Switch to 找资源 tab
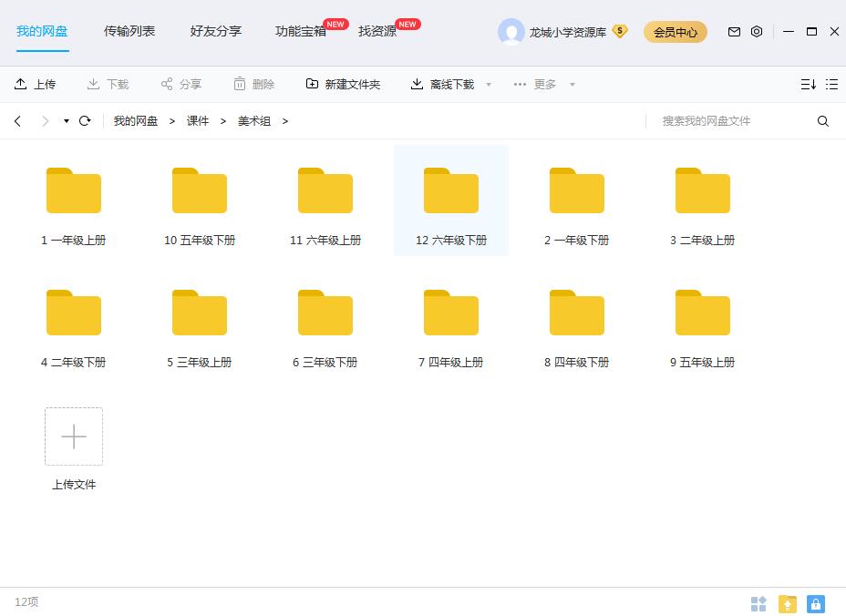 (377, 31)
